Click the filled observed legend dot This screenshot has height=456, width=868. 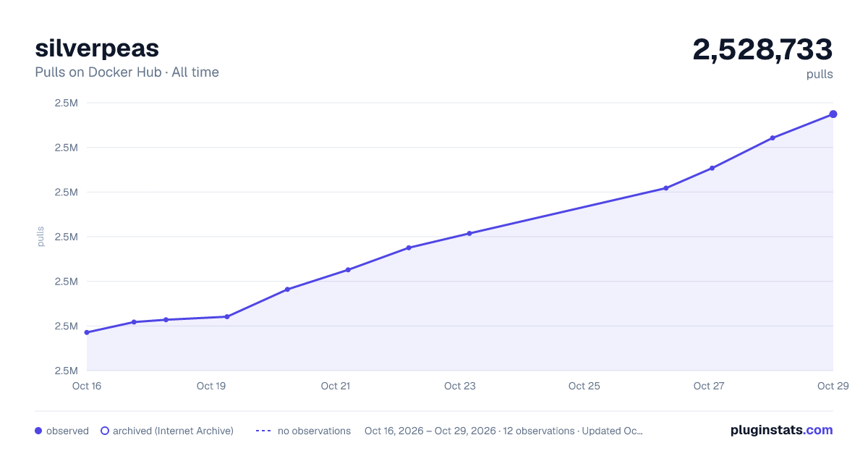(x=38, y=431)
